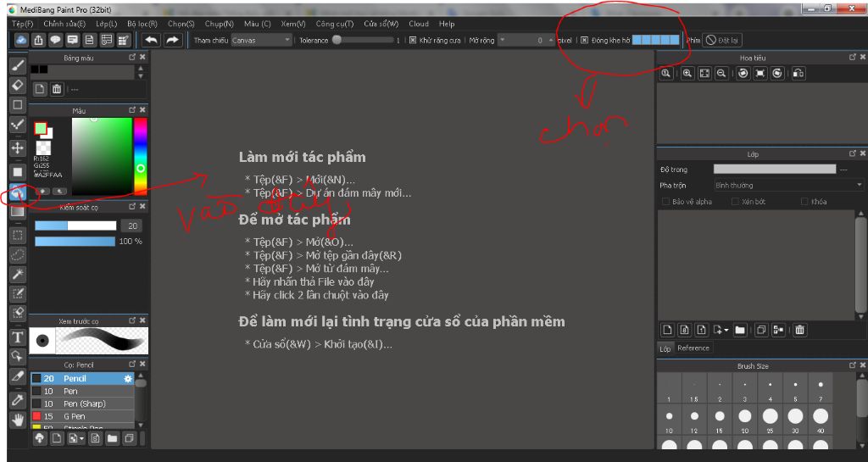Select the Divide (knife) tool

(18, 376)
